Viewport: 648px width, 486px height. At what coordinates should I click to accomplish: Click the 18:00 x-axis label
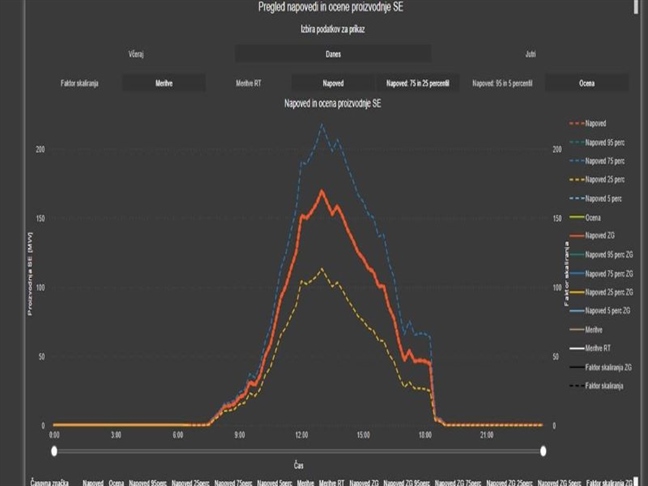[x=425, y=435]
